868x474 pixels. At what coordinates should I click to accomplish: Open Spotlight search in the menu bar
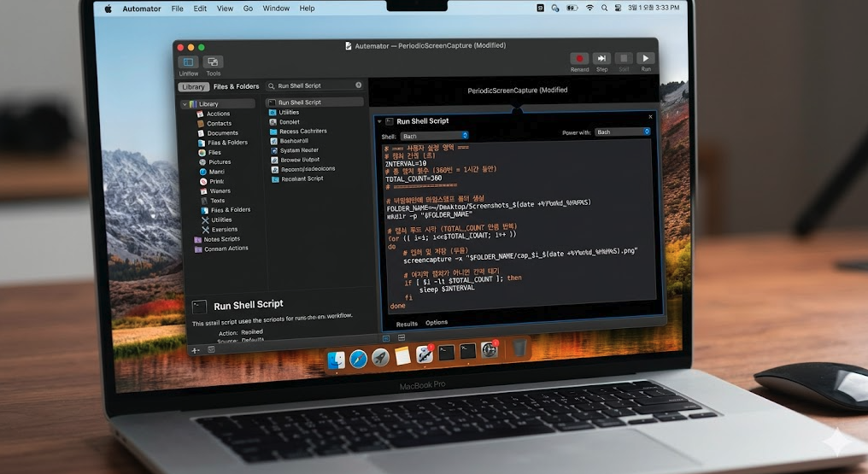(604, 8)
